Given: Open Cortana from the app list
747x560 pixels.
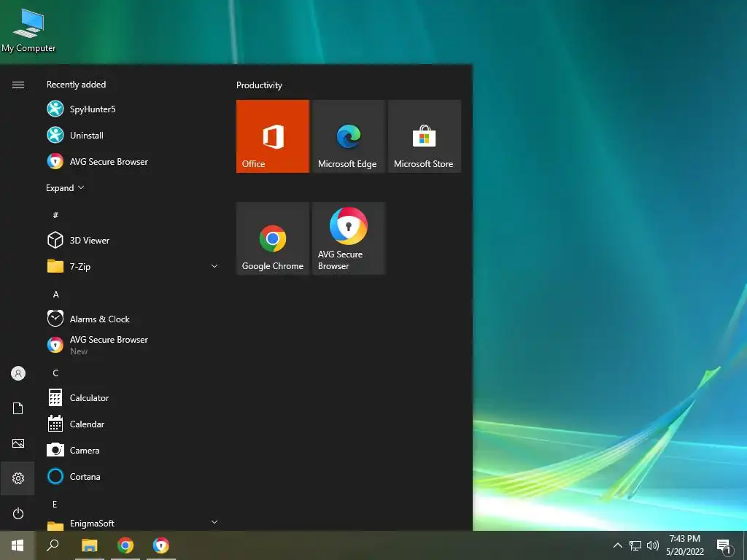Looking at the screenshot, I should click(133, 476).
